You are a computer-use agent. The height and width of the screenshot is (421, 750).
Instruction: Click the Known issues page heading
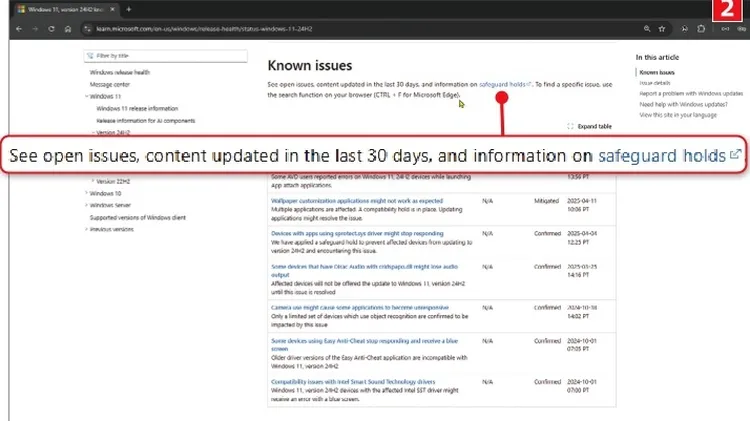tap(309, 66)
